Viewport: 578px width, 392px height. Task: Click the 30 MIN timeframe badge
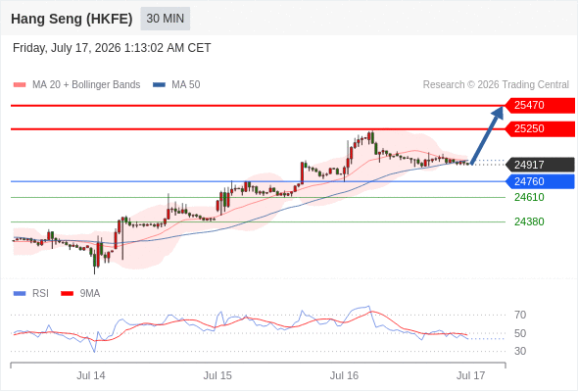pos(166,19)
